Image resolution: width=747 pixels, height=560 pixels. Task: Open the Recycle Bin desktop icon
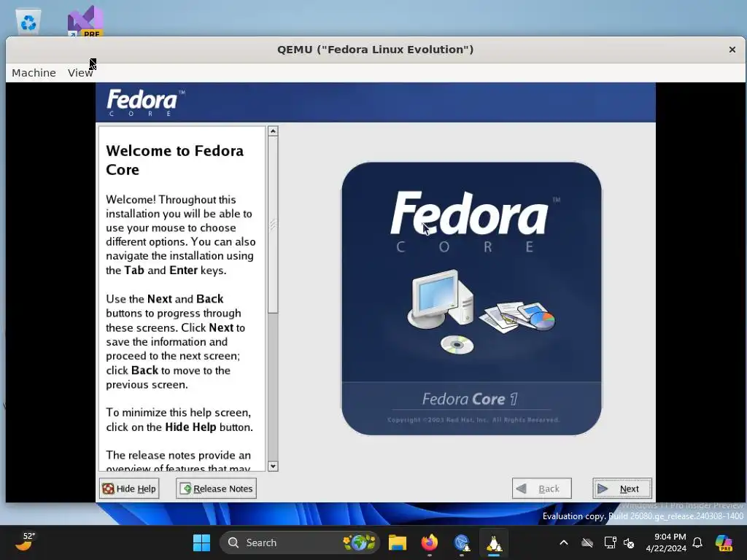(x=28, y=21)
